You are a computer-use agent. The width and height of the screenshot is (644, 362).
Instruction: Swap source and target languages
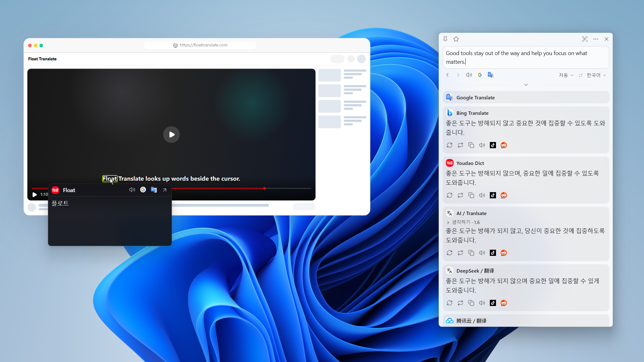click(581, 75)
